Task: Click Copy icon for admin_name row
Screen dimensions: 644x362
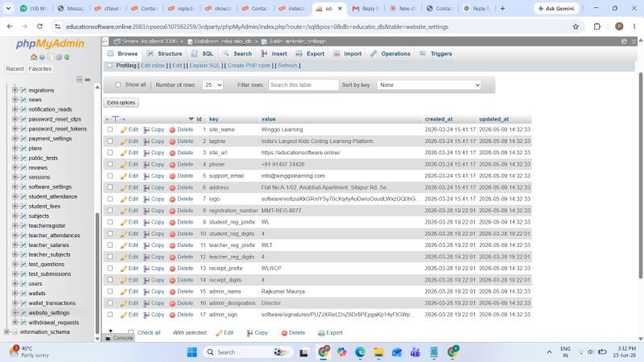Action: pos(147,291)
